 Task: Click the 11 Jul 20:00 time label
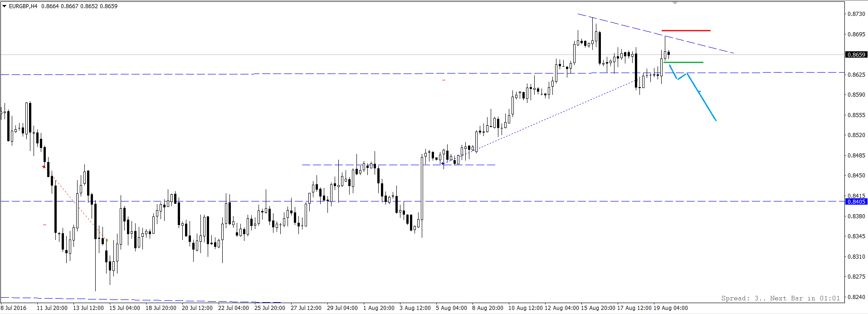[x=52, y=308]
